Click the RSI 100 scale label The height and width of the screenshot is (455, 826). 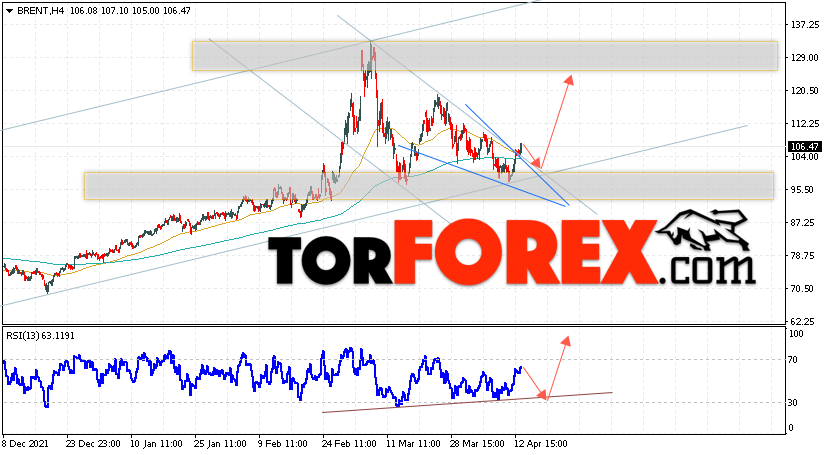pos(796,334)
